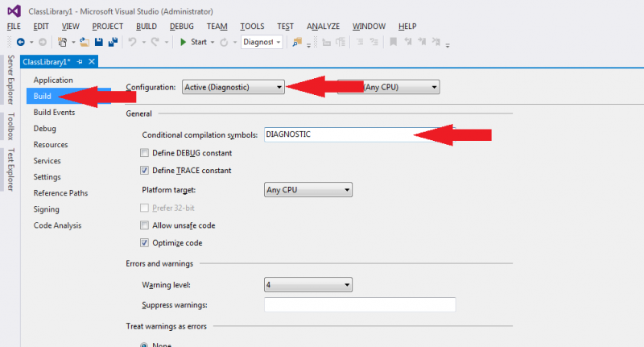Click the Undo arrow icon
644x347 pixels.
pos(132,42)
